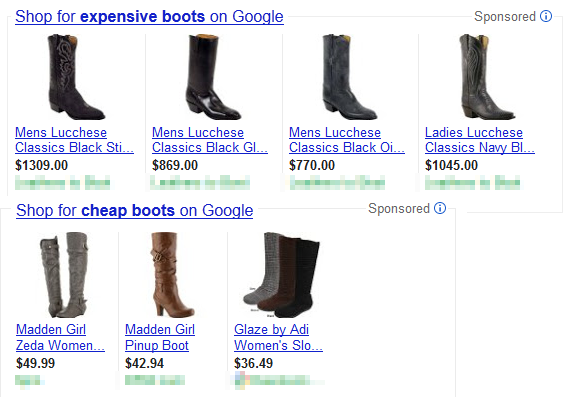Image resolution: width=570 pixels, height=397 pixels.
Task: Open Shop for expensive boots on Google link
Action: tap(149, 17)
